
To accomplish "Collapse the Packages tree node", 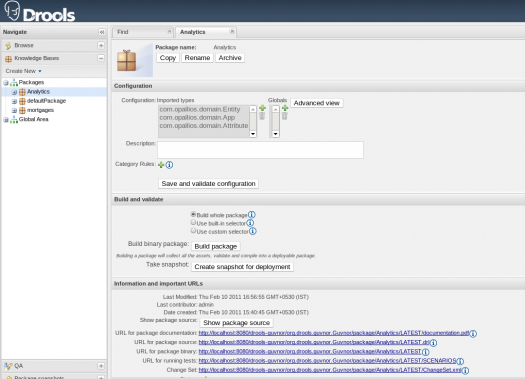I will (6, 83).
